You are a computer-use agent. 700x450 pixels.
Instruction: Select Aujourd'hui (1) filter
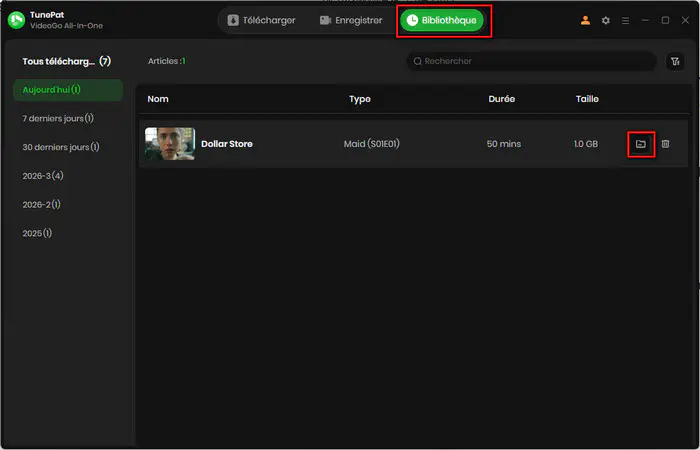68,90
